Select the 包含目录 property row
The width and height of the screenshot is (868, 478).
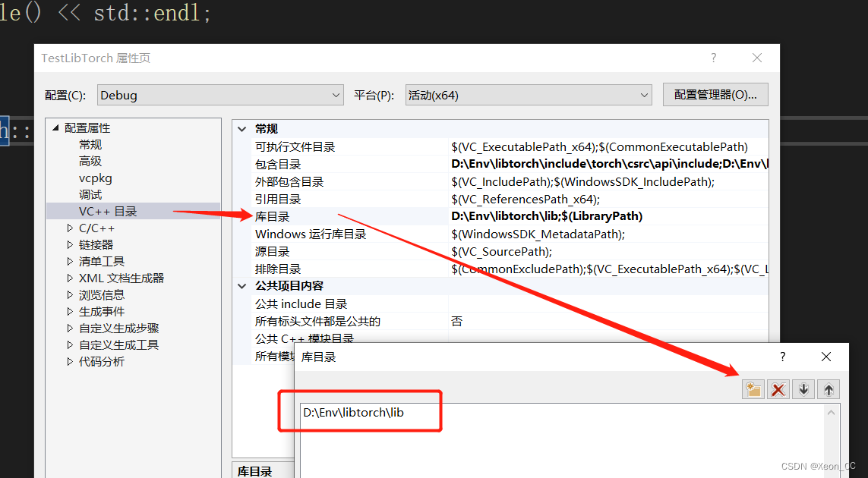click(x=510, y=164)
